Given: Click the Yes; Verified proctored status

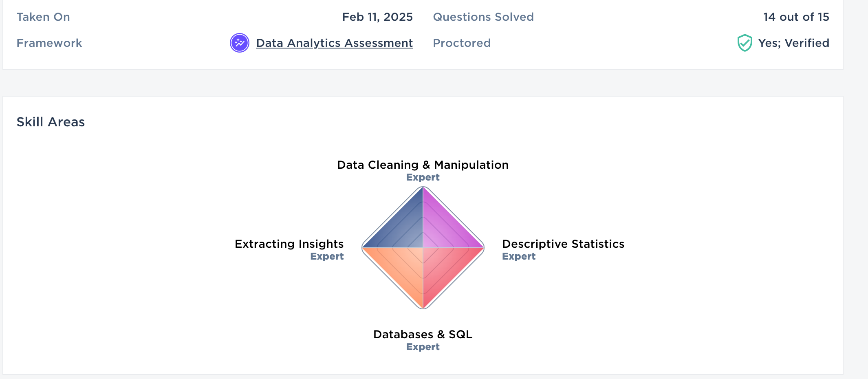Looking at the screenshot, I should pyautogui.click(x=793, y=43).
